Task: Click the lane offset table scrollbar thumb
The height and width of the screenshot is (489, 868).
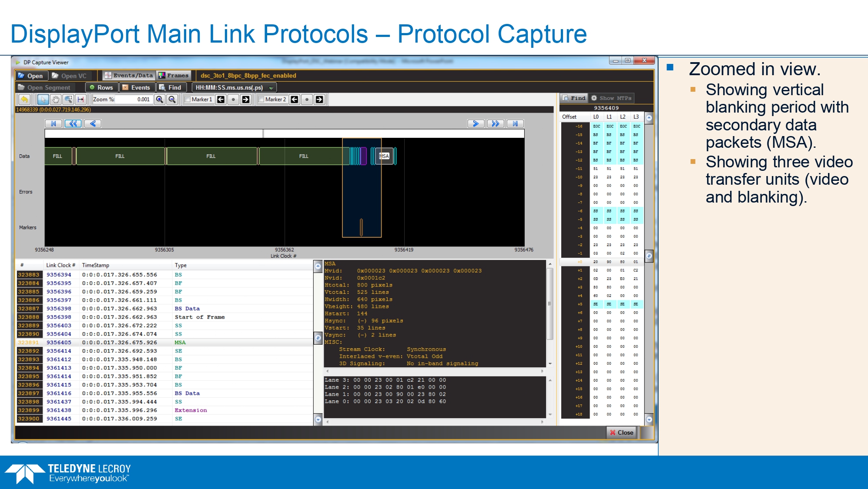Action: pyautogui.click(x=649, y=256)
